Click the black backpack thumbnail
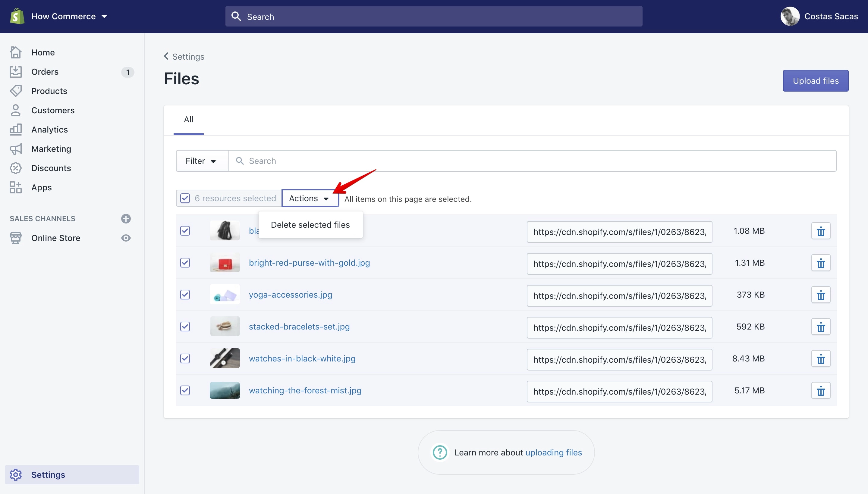 tap(225, 231)
